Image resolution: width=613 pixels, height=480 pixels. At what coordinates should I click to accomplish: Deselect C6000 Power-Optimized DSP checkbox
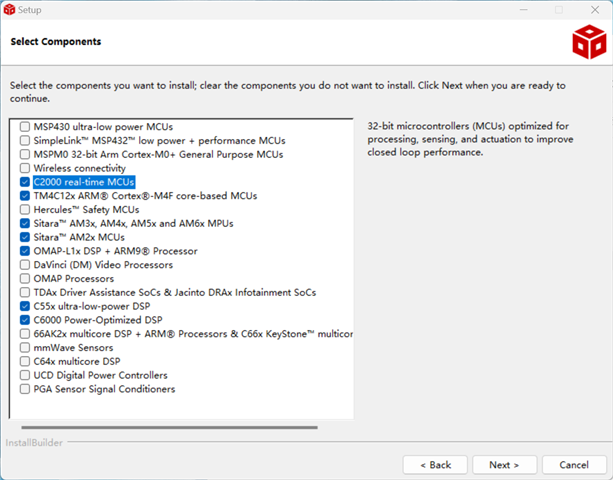click(25, 320)
